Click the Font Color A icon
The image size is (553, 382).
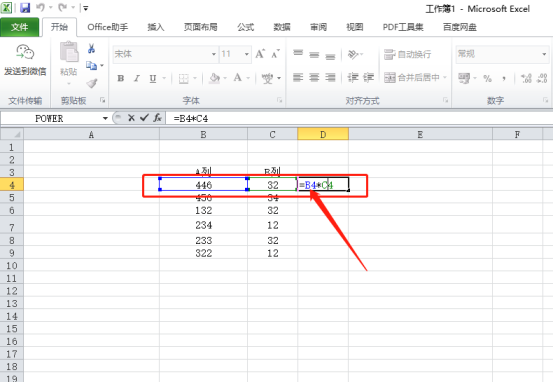click(x=238, y=78)
